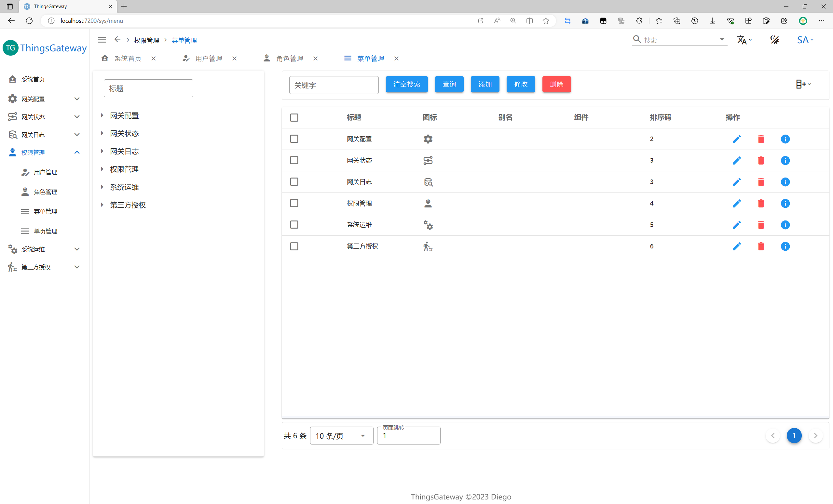Click the breadcrumb back arrow icon
Viewport: 833px width, 504px height.
pos(117,40)
